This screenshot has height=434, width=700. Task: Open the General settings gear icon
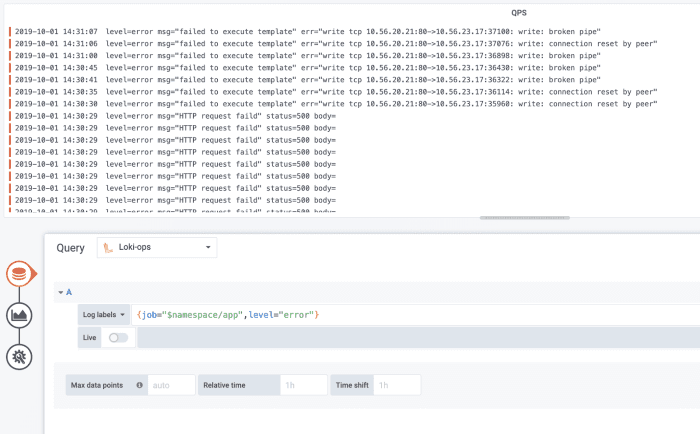17,356
